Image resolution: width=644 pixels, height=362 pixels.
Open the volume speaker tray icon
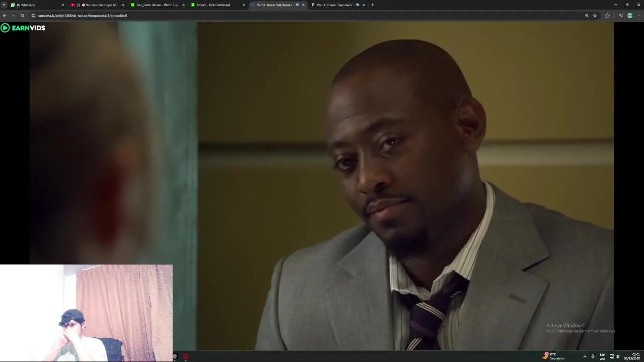tap(617, 356)
